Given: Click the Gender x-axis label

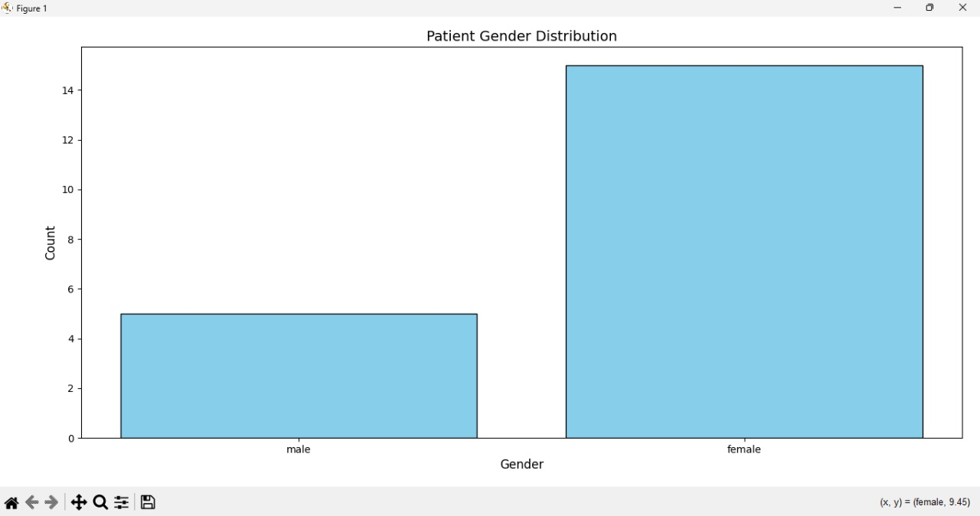Looking at the screenshot, I should coord(521,464).
